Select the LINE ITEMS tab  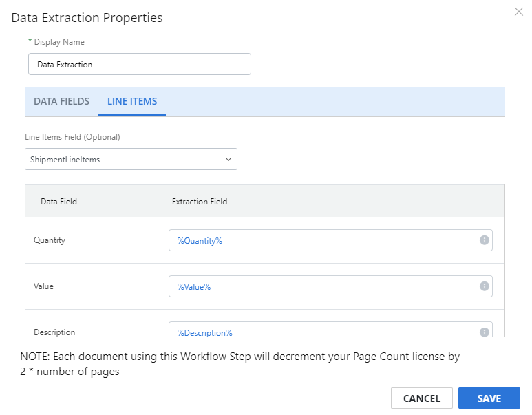tap(132, 101)
